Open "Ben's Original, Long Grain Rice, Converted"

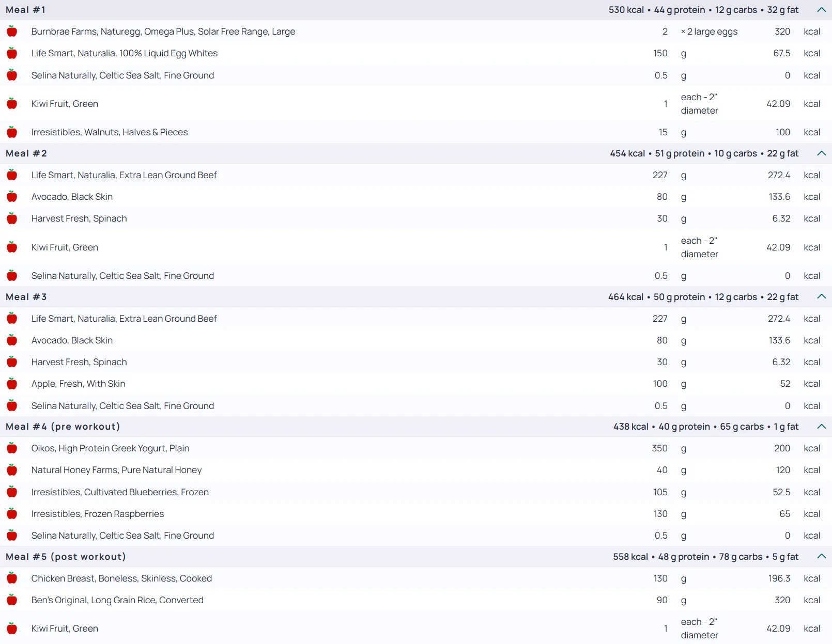coord(117,600)
